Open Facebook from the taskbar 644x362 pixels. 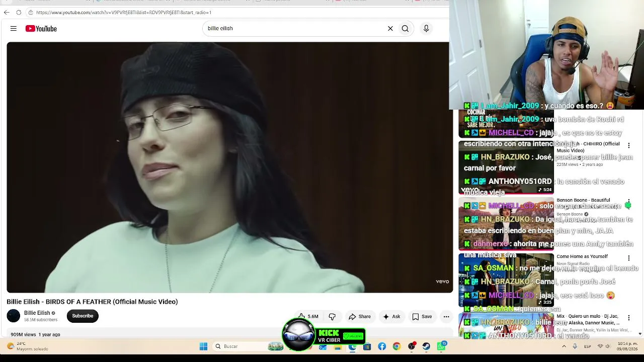point(382,346)
